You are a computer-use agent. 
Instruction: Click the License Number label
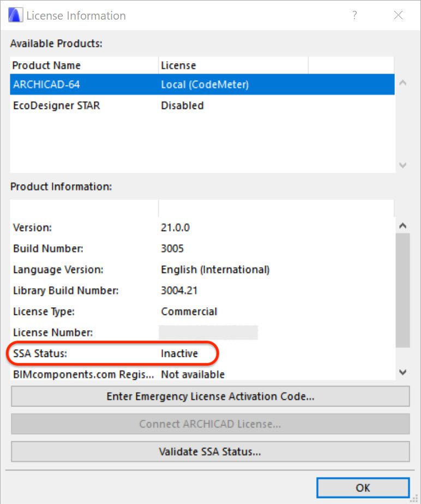click(x=53, y=332)
